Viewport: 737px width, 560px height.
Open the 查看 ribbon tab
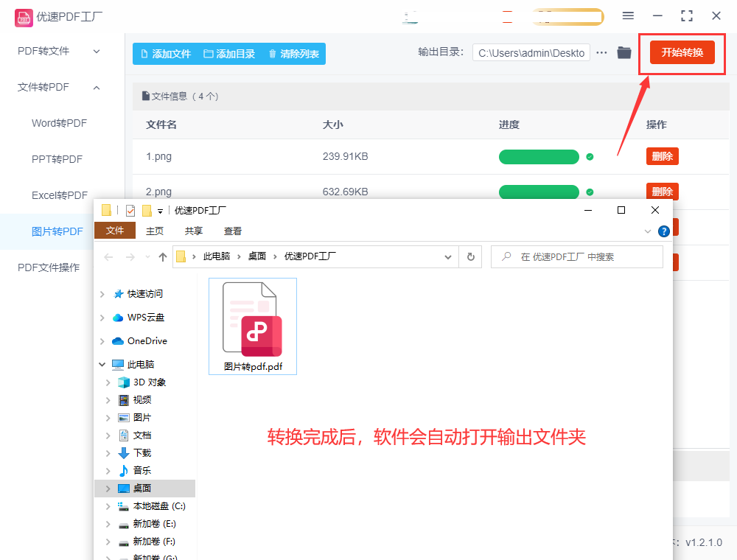pos(233,231)
